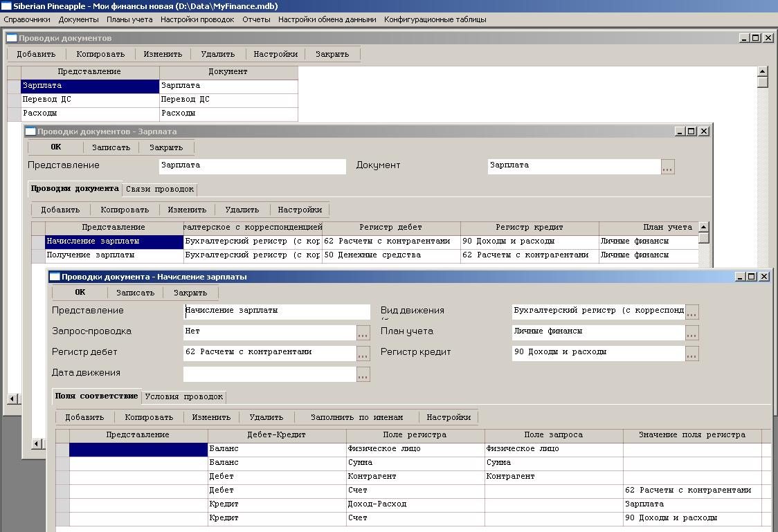This screenshot has height=532, width=778.
Task: Click Изменить in Проводки документа tab toolbar
Action: point(187,210)
